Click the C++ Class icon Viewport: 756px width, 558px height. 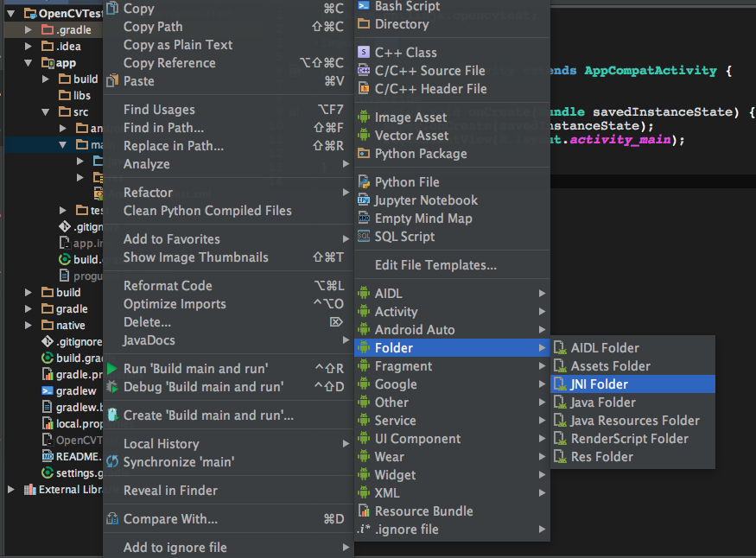(x=364, y=52)
